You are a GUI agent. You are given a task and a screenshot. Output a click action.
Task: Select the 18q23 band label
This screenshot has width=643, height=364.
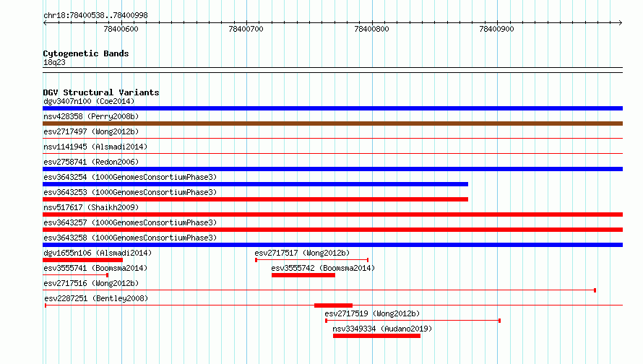54,62
